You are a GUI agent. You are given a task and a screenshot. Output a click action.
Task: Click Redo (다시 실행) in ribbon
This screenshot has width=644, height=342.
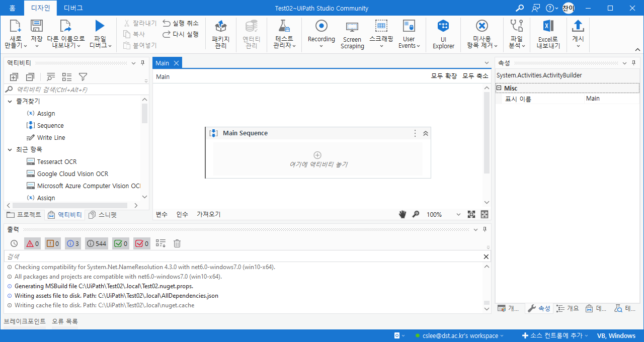(181, 34)
